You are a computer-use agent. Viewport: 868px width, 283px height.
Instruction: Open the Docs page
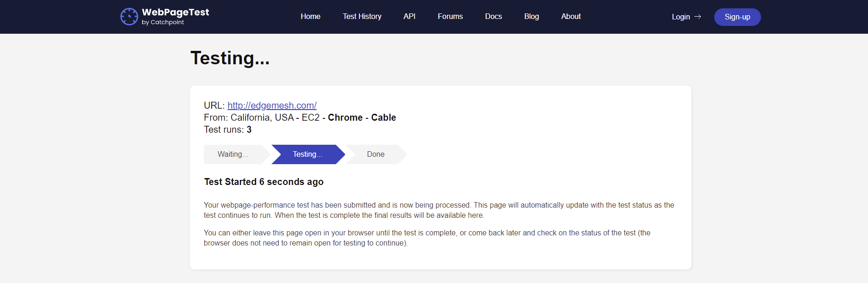[x=493, y=16]
